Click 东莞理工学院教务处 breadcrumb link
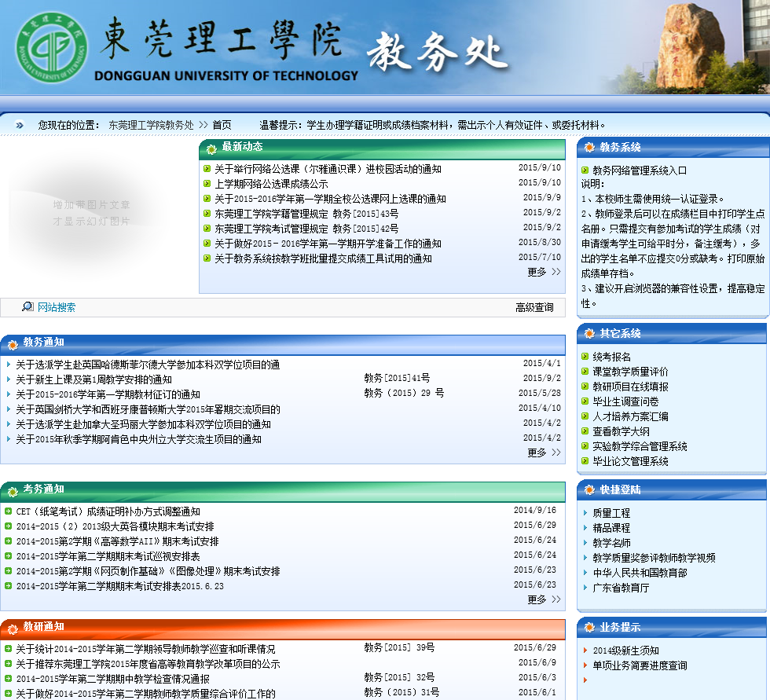This screenshot has width=770, height=700. pyautogui.click(x=151, y=125)
